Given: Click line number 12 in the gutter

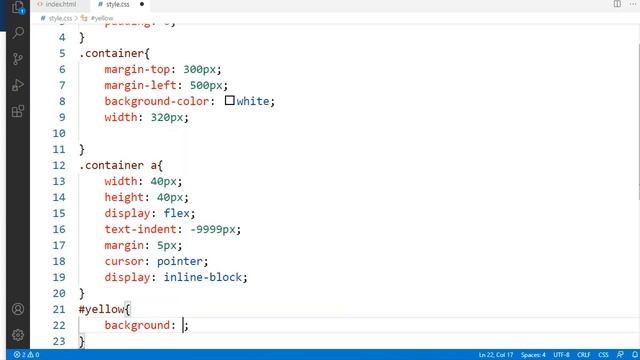Looking at the screenshot, I should pyautogui.click(x=59, y=165).
